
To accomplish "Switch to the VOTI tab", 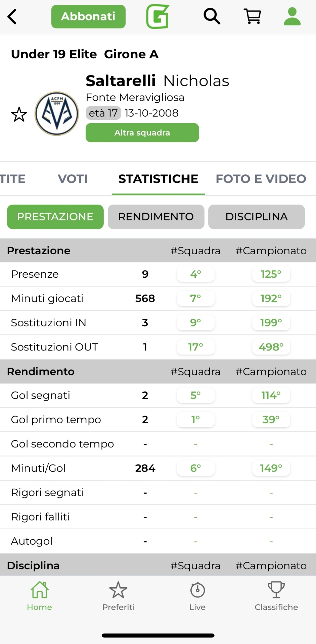I will point(73,179).
